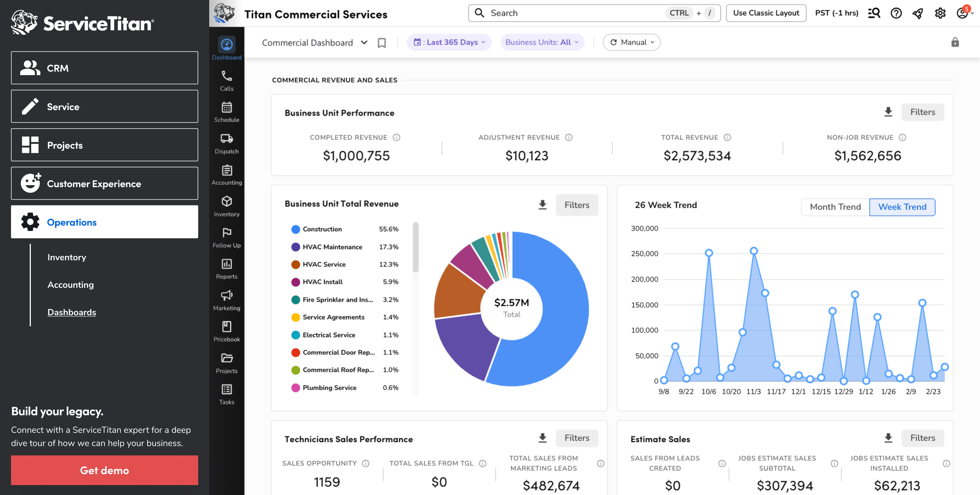The width and height of the screenshot is (980, 495).
Task: Open the Last 365 Days date filter
Action: (449, 42)
